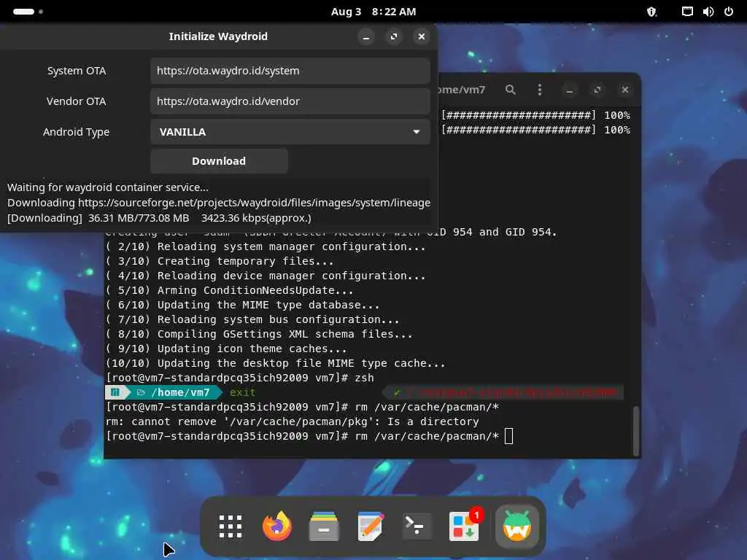Image resolution: width=747 pixels, height=560 pixels.
Task: Maximize the terminal window
Action: [597, 90]
